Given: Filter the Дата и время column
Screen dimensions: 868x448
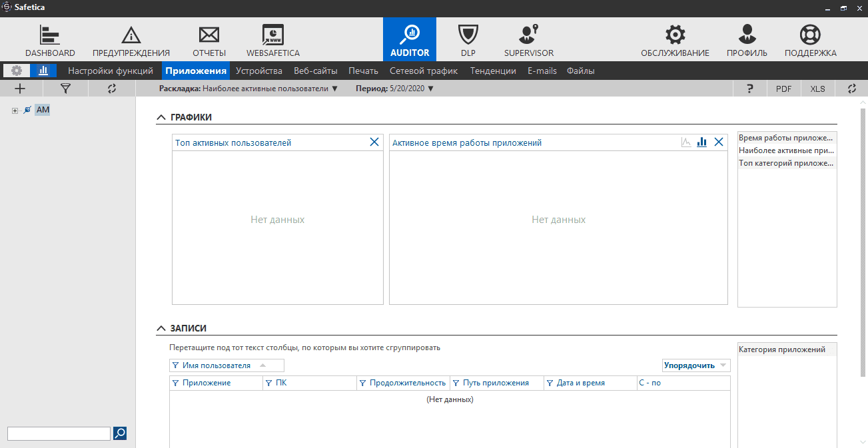Looking at the screenshot, I should click(x=550, y=383).
